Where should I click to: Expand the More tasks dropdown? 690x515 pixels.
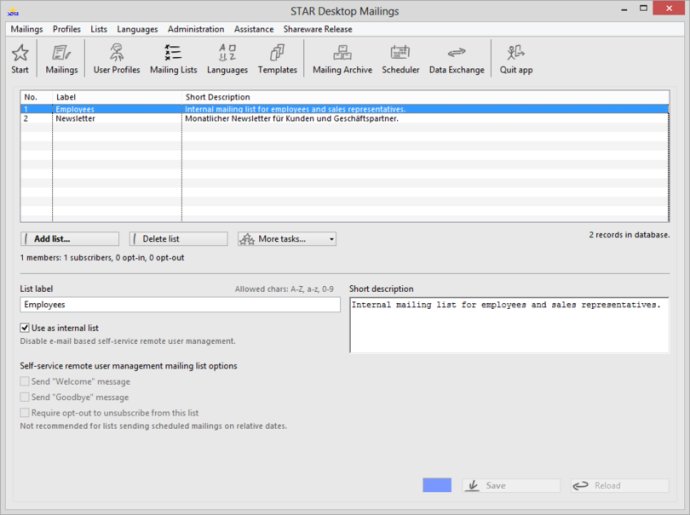click(287, 239)
